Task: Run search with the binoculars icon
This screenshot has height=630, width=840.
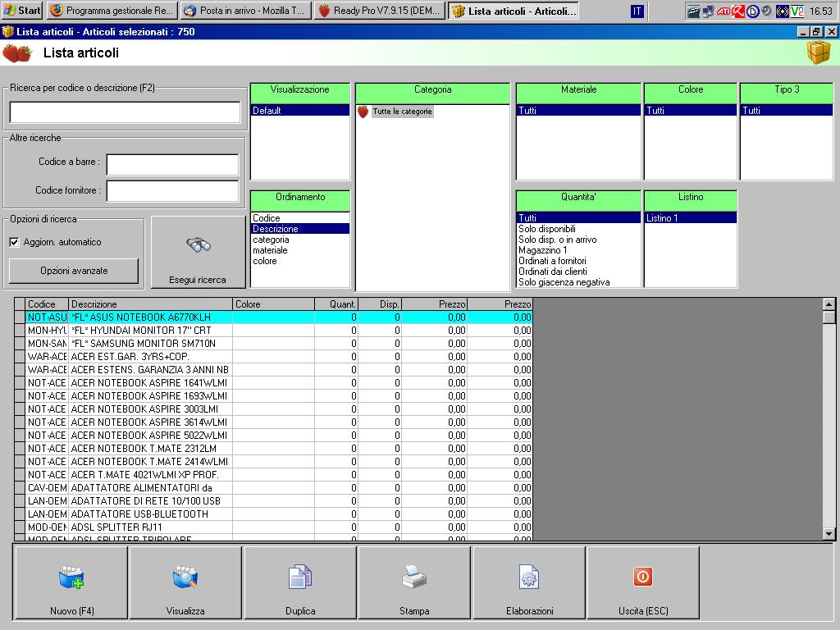Action: pyautogui.click(x=198, y=245)
